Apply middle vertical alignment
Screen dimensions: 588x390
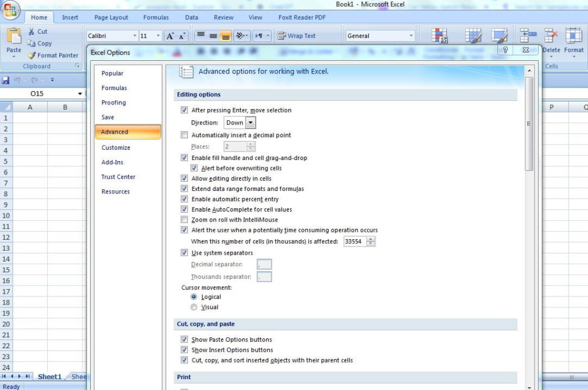tap(214, 36)
